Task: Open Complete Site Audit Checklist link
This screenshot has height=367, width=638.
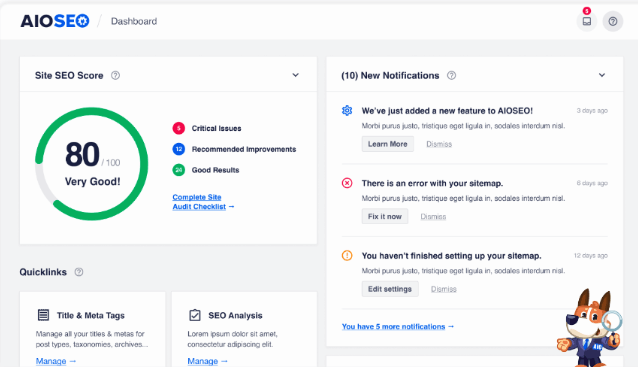Action: coord(203,202)
